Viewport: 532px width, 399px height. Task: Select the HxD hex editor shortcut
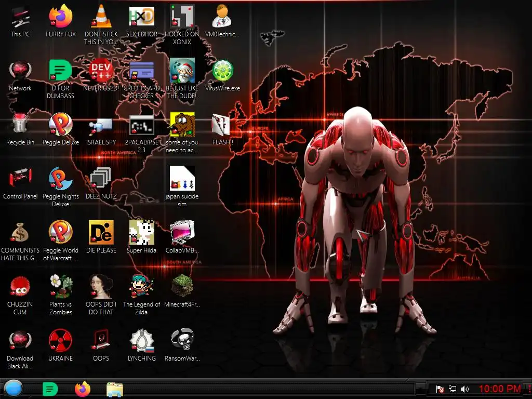pos(141,16)
